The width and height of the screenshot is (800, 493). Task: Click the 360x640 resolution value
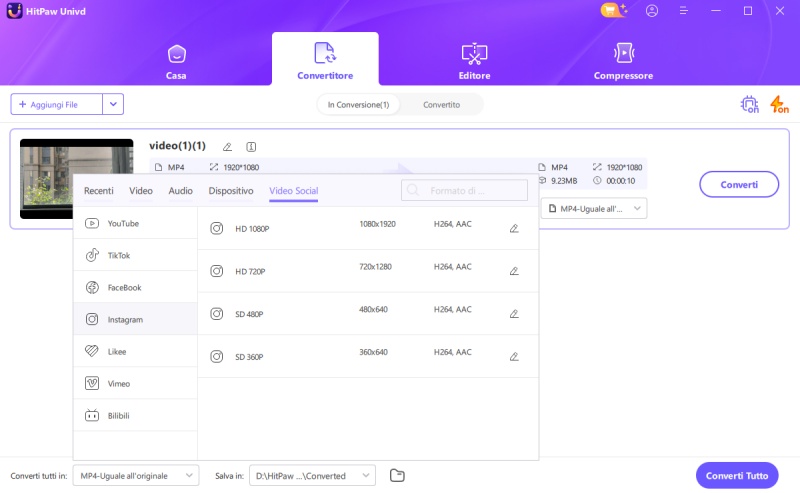(x=373, y=352)
